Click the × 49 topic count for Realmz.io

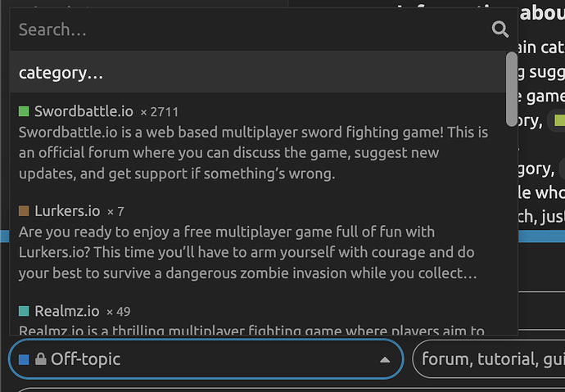pos(119,312)
